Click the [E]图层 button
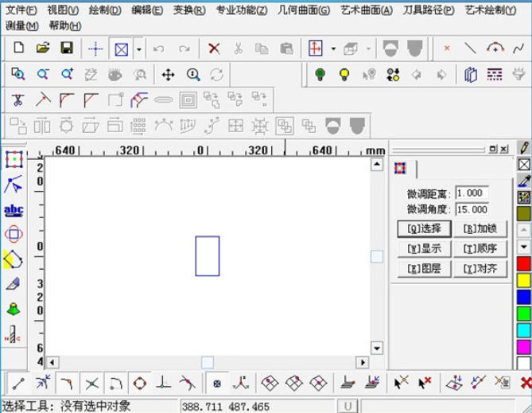532x413 pixels. coord(424,269)
